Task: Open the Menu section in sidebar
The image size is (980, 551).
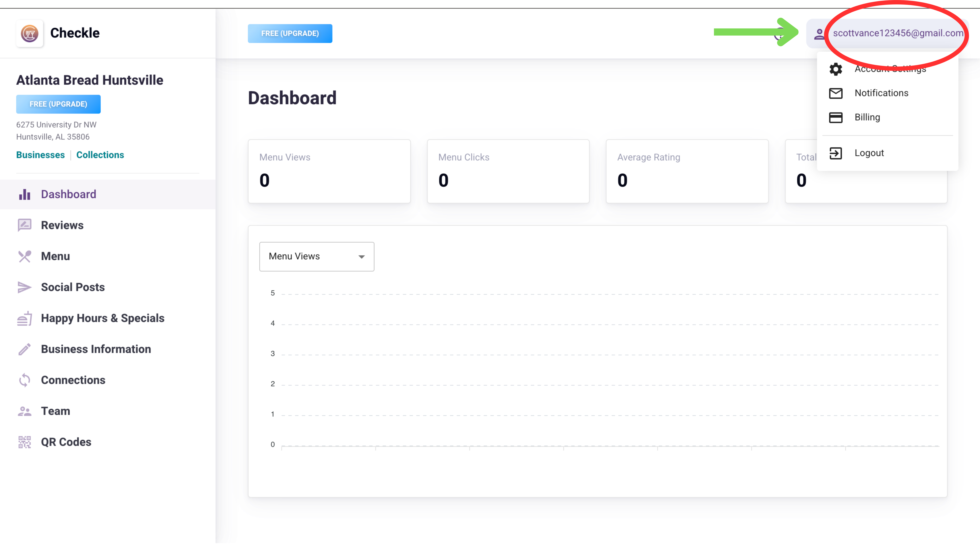Action: click(108, 256)
